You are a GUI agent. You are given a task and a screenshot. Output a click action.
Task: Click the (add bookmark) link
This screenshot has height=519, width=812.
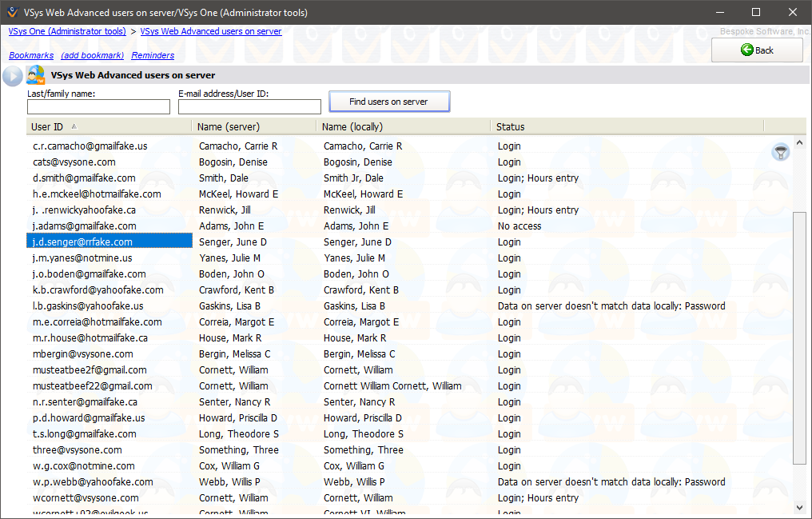coord(92,55)
